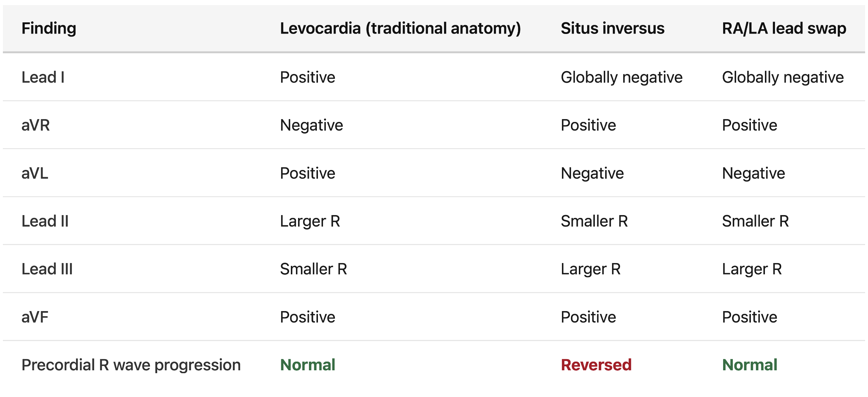
Task: Click Negative under Situs inversus in aVL row
Action: (x=592, y=173)
